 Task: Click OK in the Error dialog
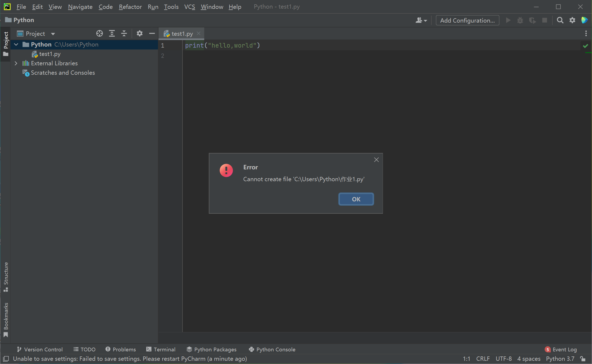(356, 199)
